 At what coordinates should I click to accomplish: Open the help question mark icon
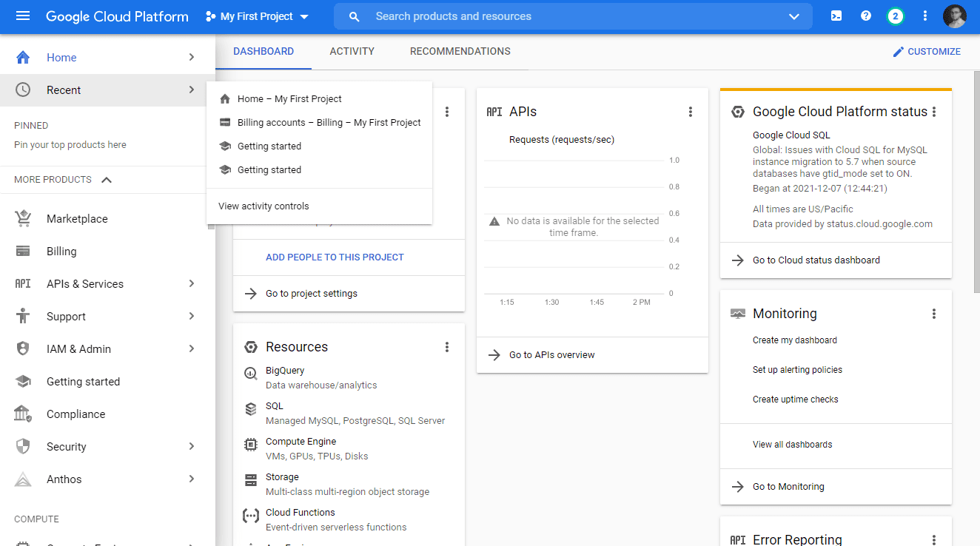[x=866, y=16]
